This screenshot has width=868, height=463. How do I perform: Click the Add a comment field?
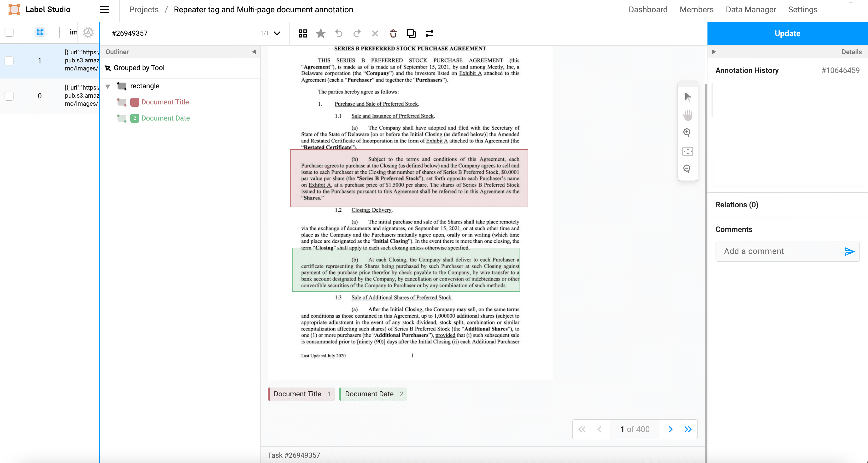[778, 251]
